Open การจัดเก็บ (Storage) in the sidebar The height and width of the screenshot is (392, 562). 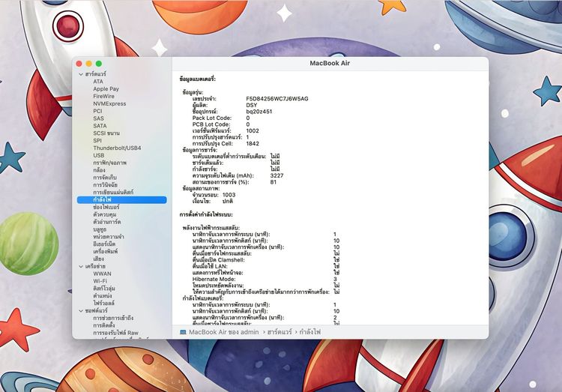point(105,178)
